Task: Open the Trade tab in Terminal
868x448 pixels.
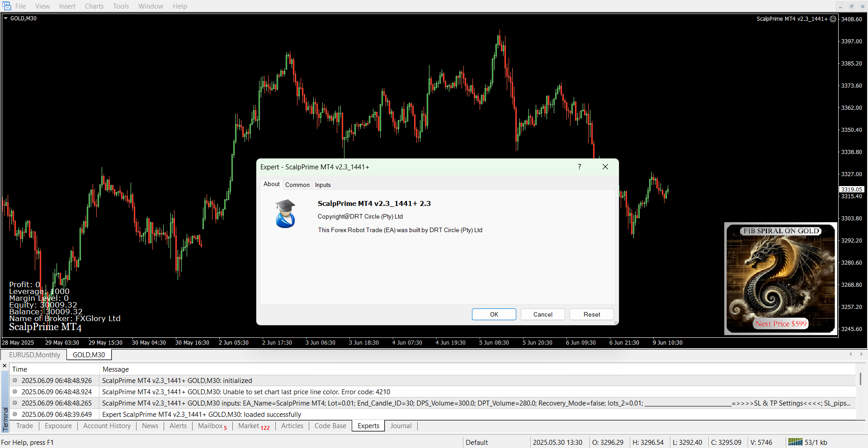Action: click(x=24, y=426)
